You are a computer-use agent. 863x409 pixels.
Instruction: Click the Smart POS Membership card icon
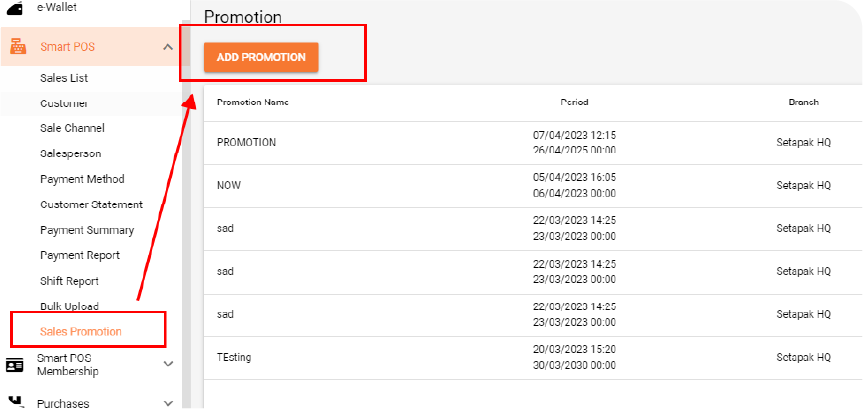pyautogui.click(x=15, y=364)
